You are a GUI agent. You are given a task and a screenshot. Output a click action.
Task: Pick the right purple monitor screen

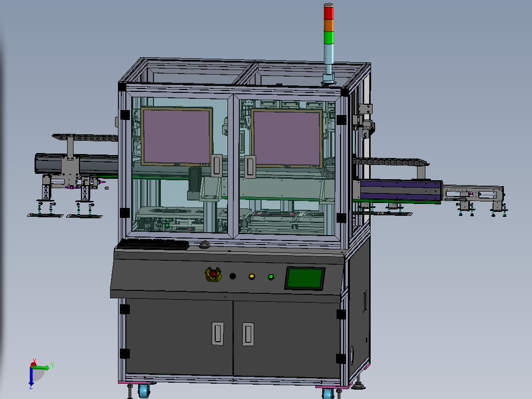(287, 138)
